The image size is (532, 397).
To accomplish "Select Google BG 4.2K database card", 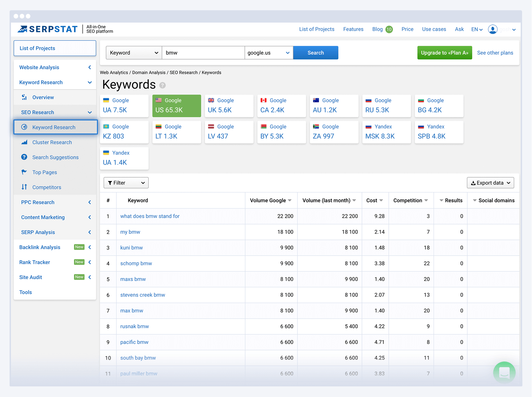I will click(x=439, y=106).
